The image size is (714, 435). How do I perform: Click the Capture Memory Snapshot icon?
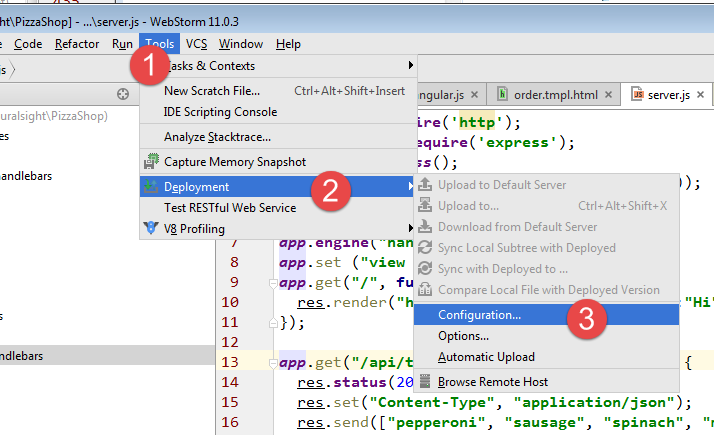151,161
